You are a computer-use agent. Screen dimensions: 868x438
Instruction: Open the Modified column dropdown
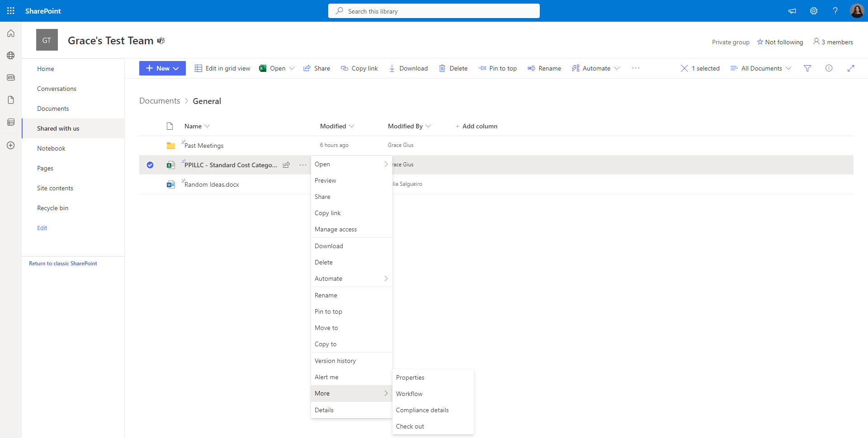pyautogui.click(x=352, y=126)
